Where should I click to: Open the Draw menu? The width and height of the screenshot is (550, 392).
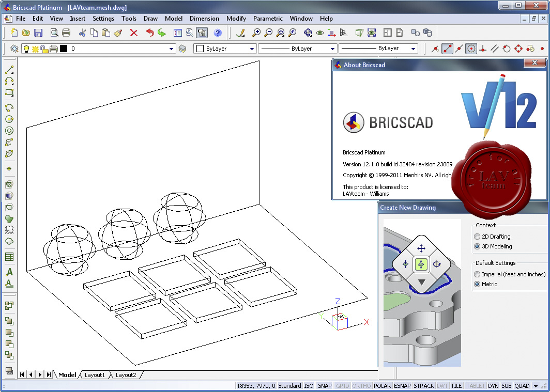pos(150,19)
